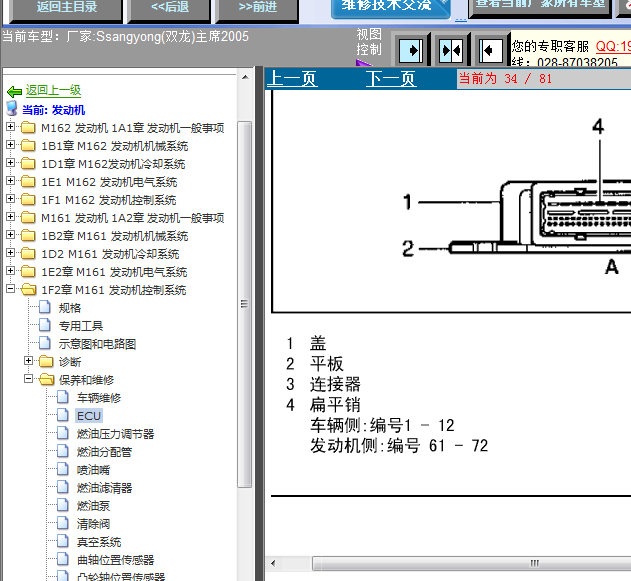
Task: Click the current-section computer icon
Action: 12,109
